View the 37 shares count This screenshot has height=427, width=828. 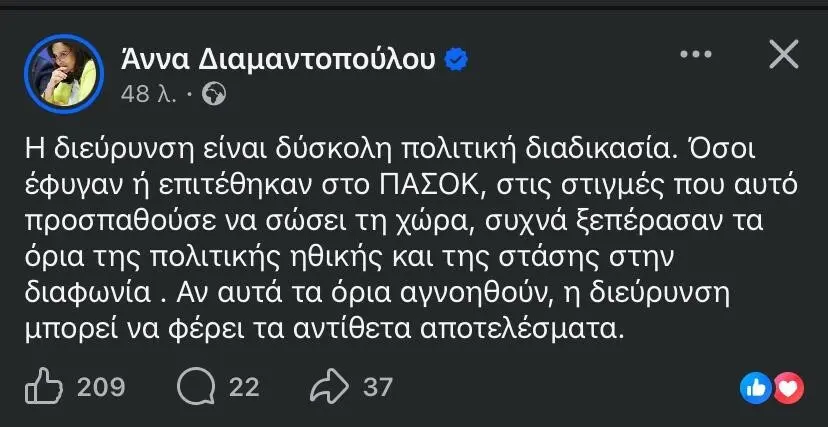378,387
